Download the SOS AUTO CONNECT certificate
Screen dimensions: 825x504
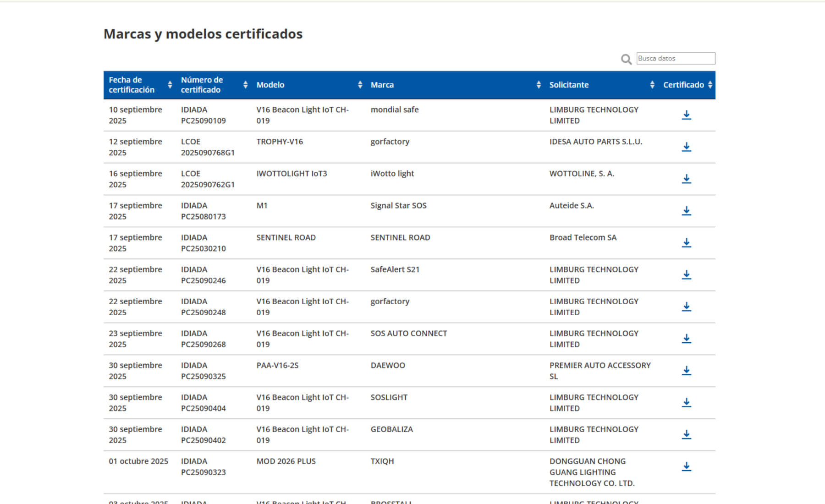click(x=686, y=339)
